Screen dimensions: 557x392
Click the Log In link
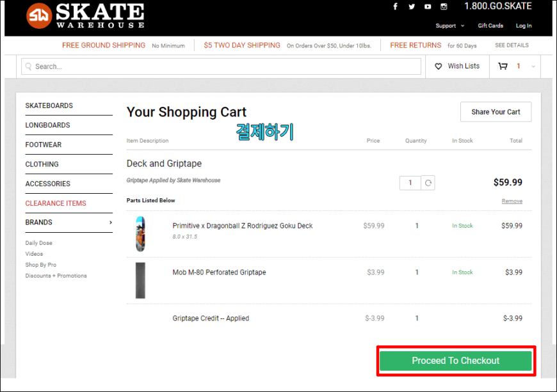[x=524, y=26]
